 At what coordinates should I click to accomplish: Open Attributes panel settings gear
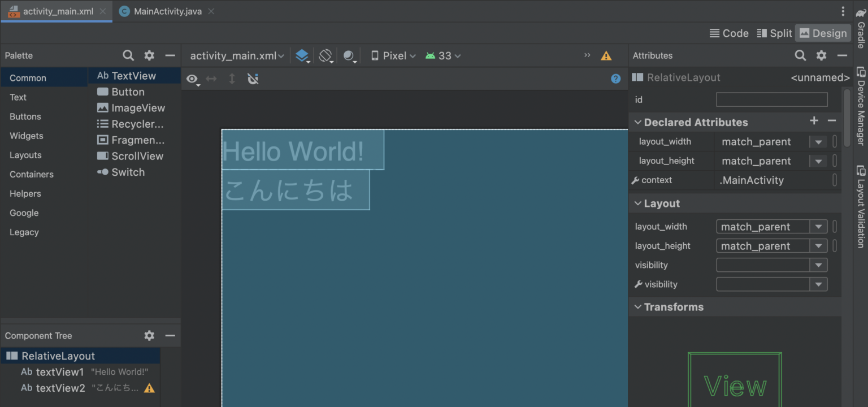coord(821,55)
